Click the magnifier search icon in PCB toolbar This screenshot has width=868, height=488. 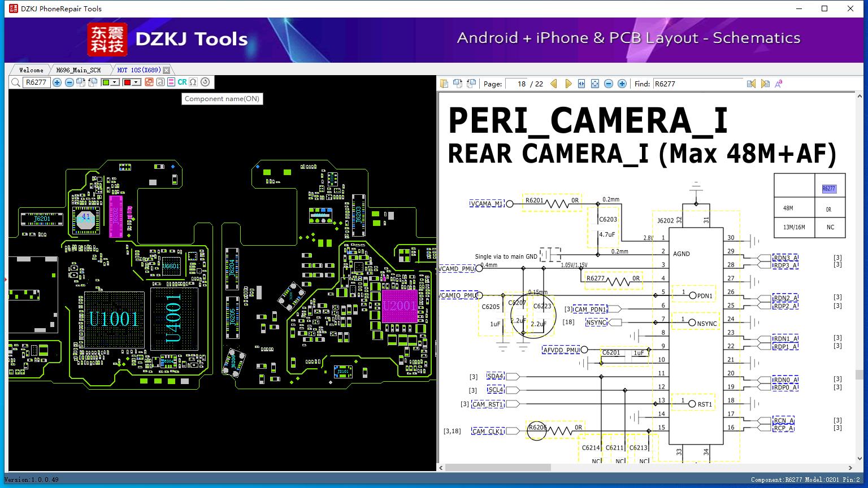(x=15, y=82)
